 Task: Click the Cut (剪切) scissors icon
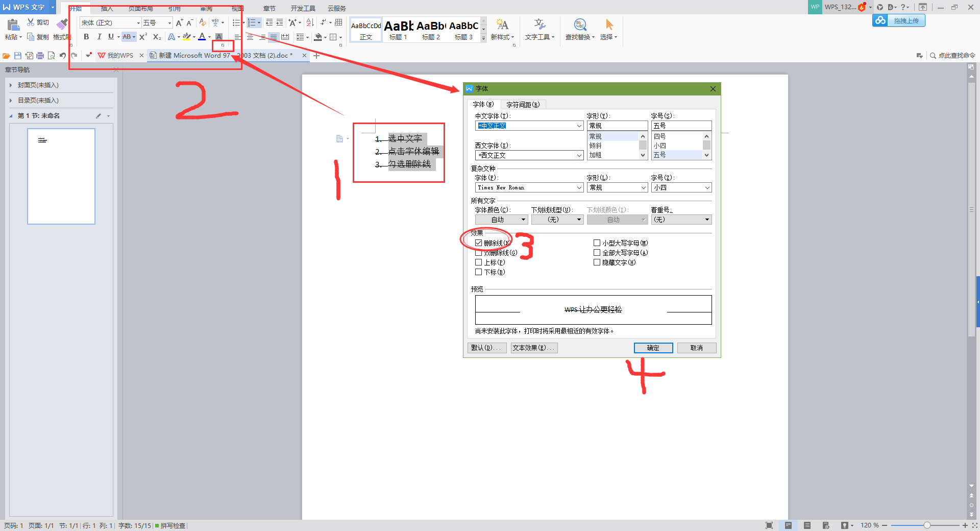click(x=31, y=22)
